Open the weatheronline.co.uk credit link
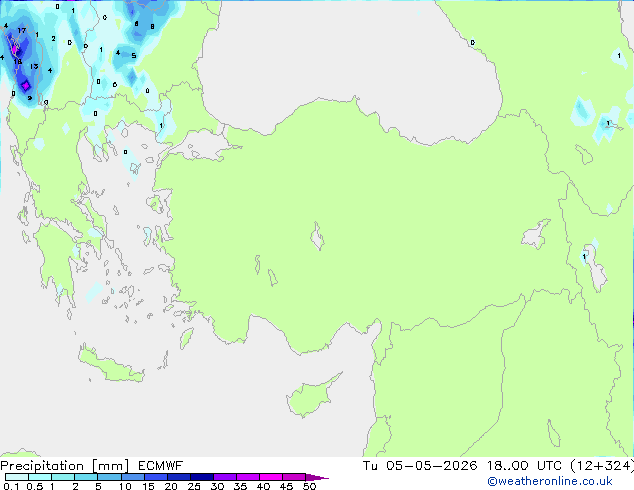 coord(550,481)
